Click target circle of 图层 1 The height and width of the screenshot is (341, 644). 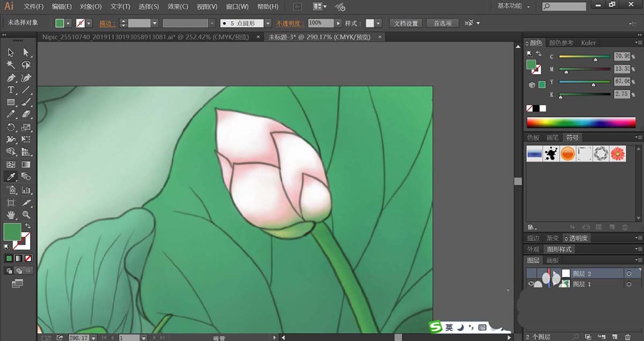629,284
